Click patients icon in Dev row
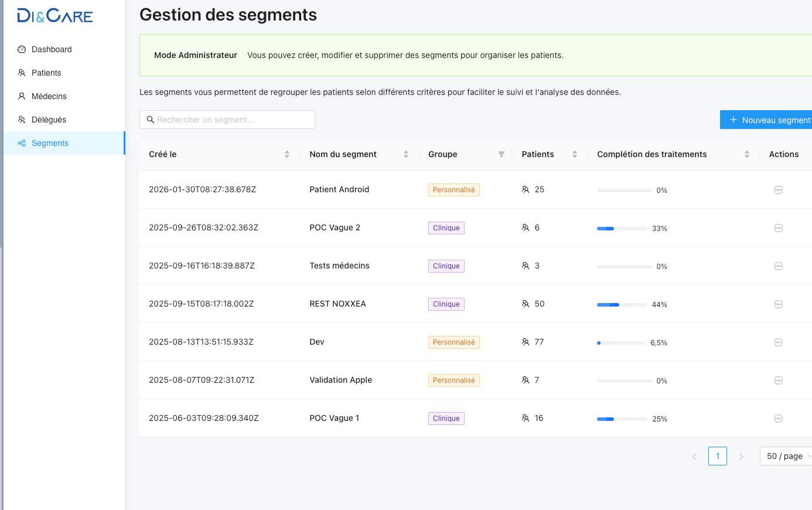 pyautogui.click(x=526, y=342)
